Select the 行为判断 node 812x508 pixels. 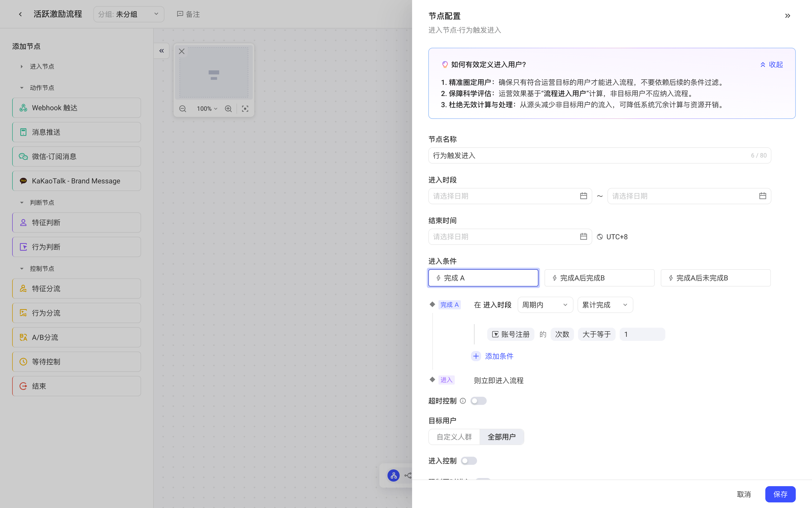76,247
